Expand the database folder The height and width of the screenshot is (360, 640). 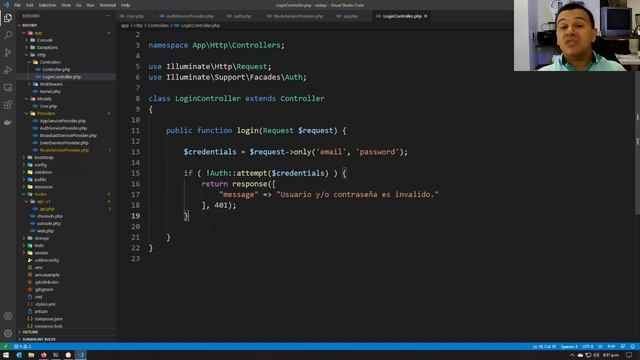click(43, 172)
